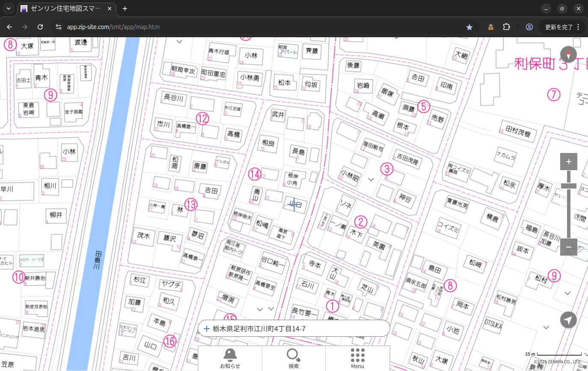Open the 検索 search tool
This screenshot has height=371, width=588.
294,358
